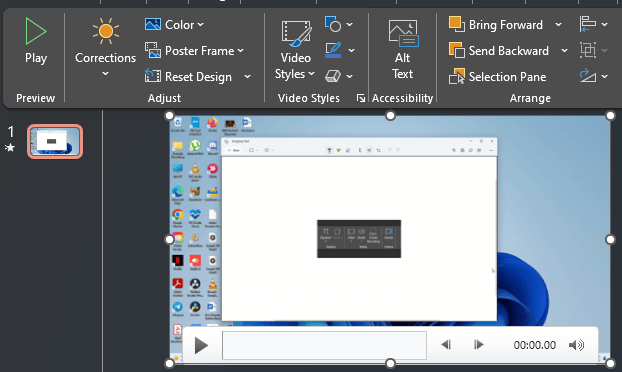Play the video from the media bar
622x372 pixels.
201,345
